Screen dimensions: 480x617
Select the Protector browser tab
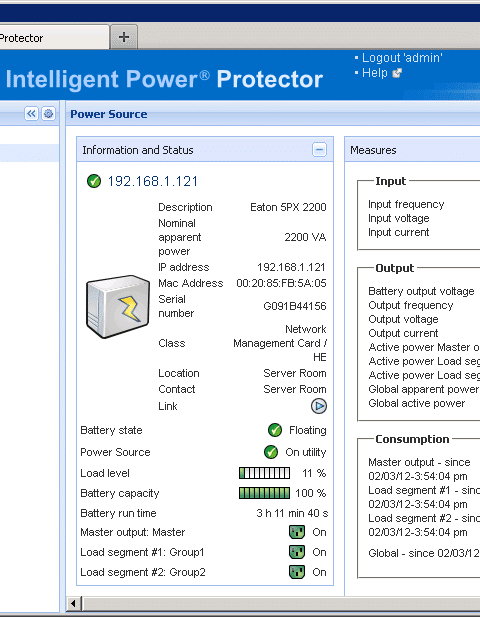coord(54,38)
